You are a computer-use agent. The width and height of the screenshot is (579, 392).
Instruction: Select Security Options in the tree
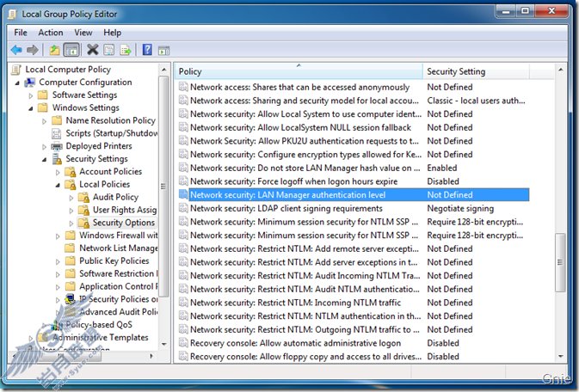(123, 223)
